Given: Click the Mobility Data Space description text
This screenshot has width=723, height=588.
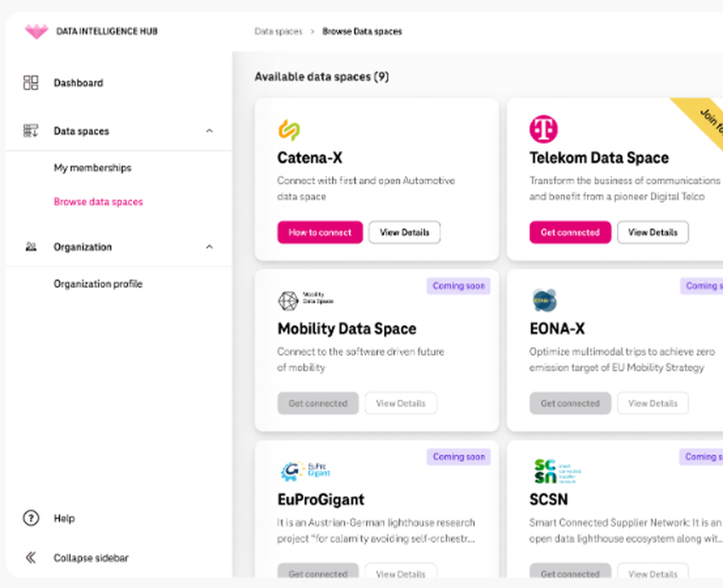Looking at the screenshot, I should [x=361, y=359].
